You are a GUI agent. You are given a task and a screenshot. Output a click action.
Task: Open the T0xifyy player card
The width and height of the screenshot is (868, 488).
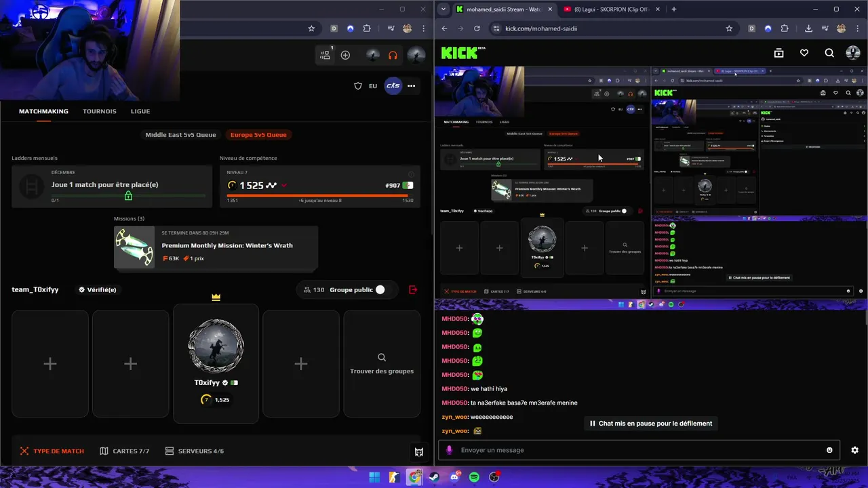click(x=216, y=364)
